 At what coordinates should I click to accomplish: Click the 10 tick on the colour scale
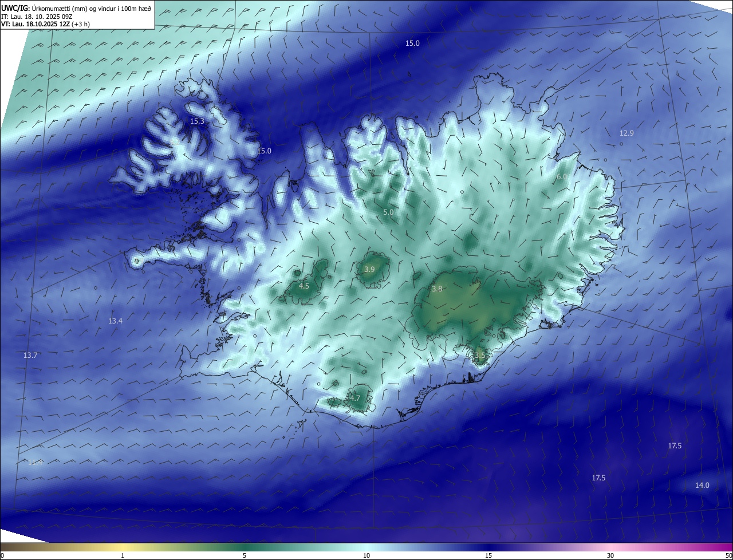click(x=366, y=556)
